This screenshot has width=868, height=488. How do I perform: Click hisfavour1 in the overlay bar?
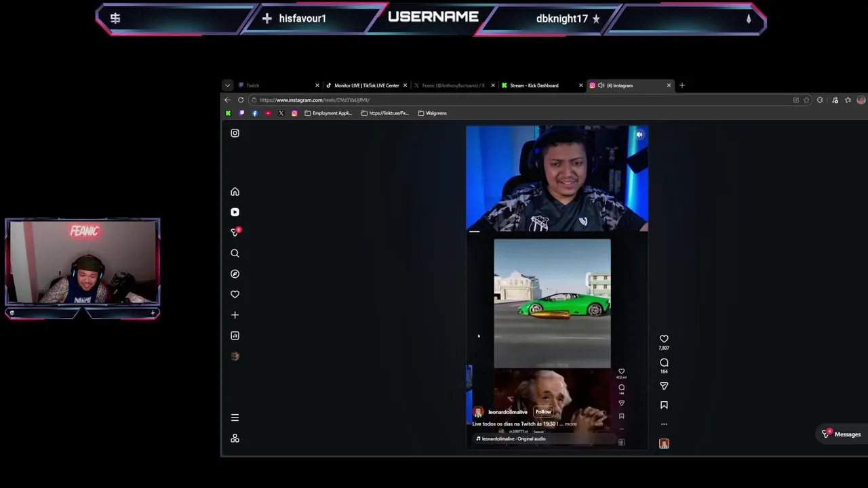pos(302,18)
